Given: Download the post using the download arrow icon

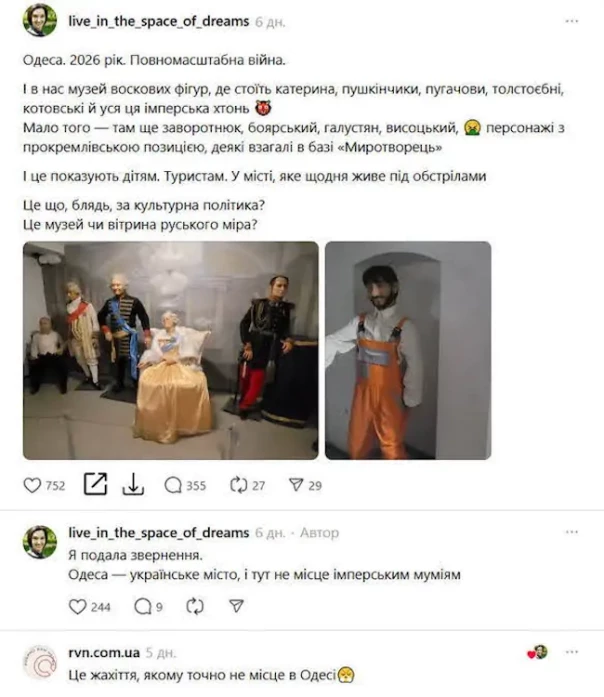Looking at the screenshot, I should click(133, 484).
